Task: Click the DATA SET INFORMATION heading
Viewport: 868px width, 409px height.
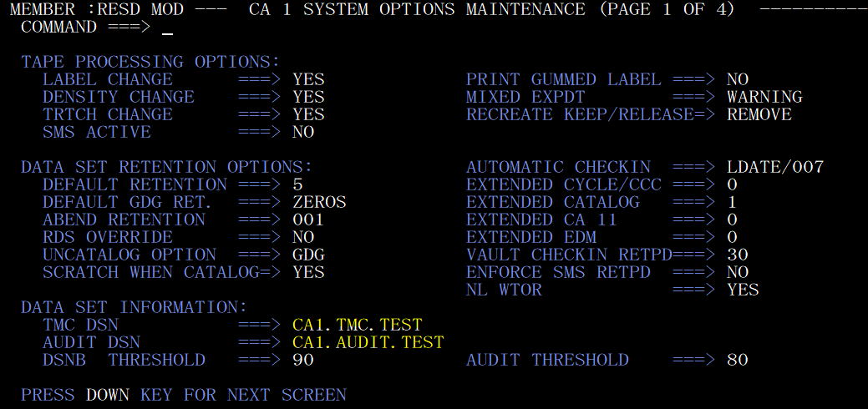Action: [x=134, y=308]
